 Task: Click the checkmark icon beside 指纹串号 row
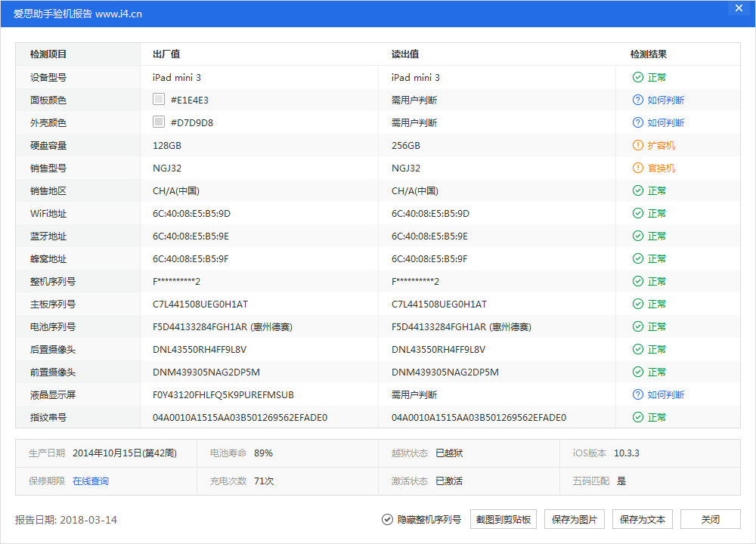(640, 417)
